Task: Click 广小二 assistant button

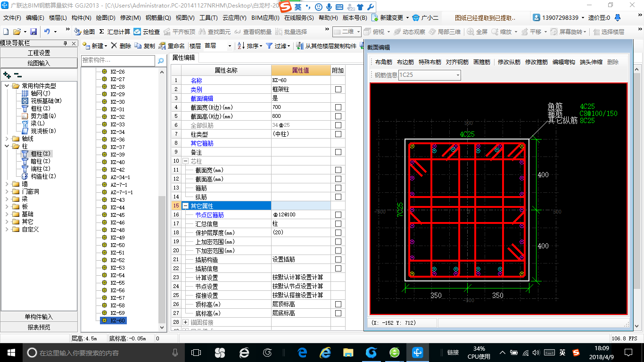Action: (425, 18)
